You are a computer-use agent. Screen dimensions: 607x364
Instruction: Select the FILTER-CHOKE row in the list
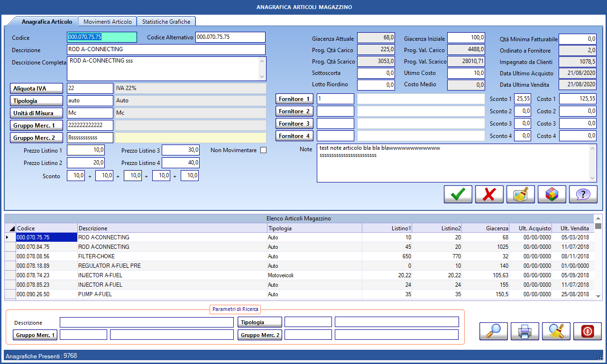pyautogui.click(x=142, y=256)
